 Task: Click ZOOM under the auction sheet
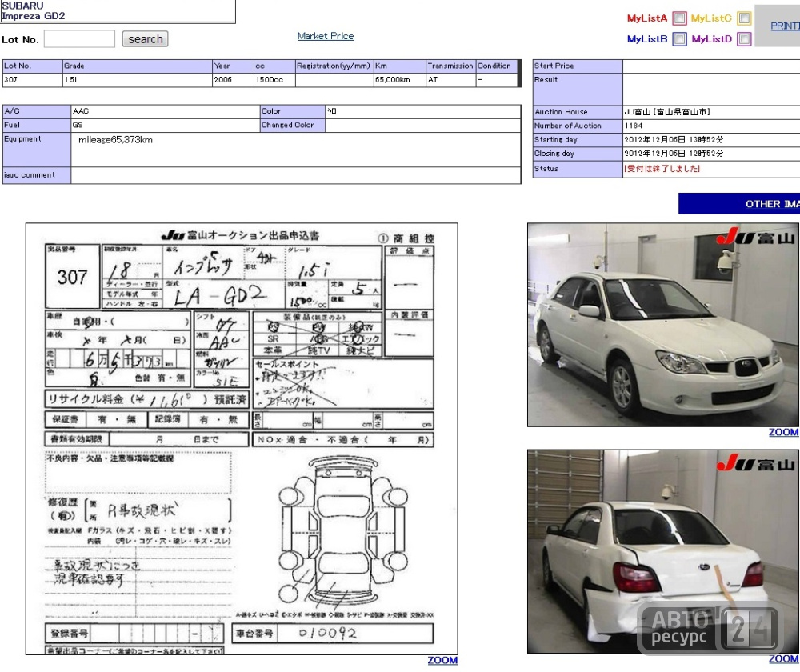[x=442, y=660]
